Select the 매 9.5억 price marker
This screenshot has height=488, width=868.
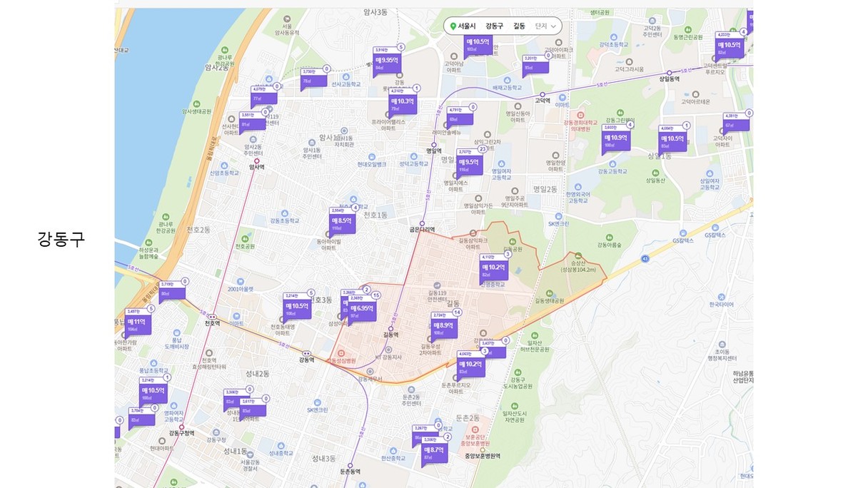click(x=469, y=165)
